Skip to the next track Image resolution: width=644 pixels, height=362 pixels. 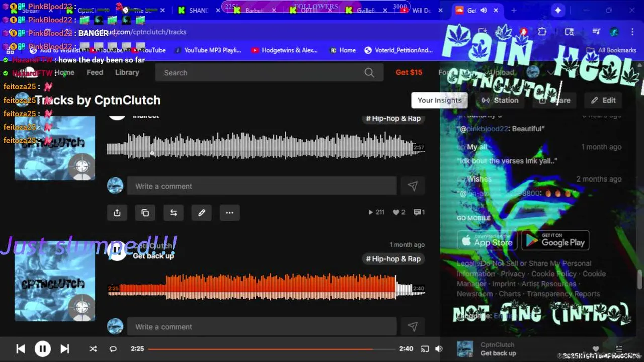click(x=65, y=349)
